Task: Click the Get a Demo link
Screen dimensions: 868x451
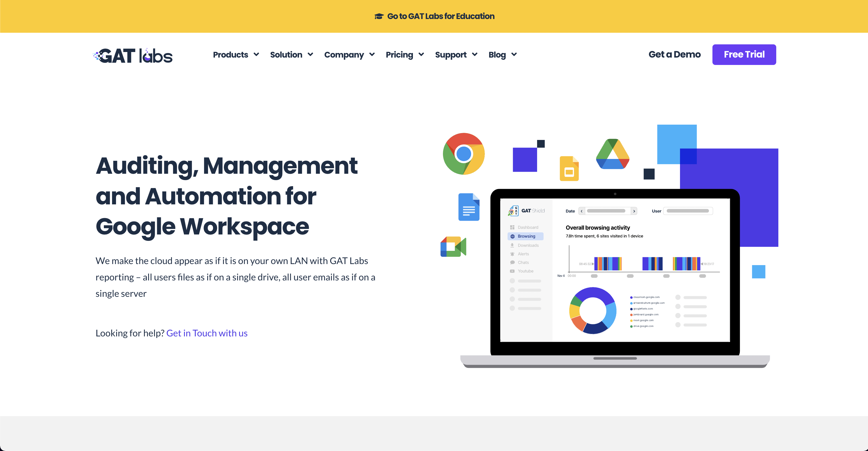Action: 674,55
